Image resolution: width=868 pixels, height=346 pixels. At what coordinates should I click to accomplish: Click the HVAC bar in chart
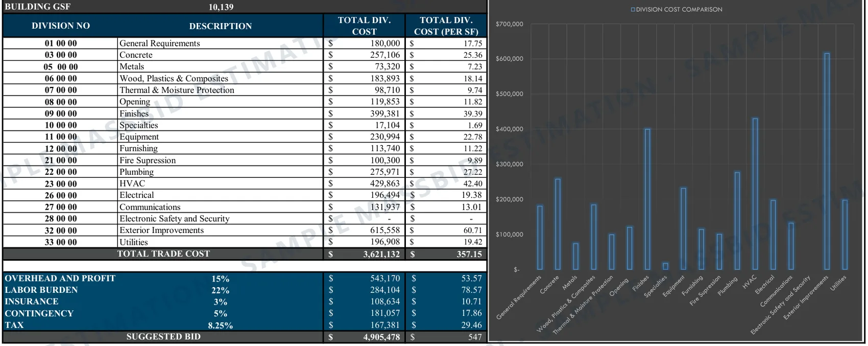click(x=755, y=194)
